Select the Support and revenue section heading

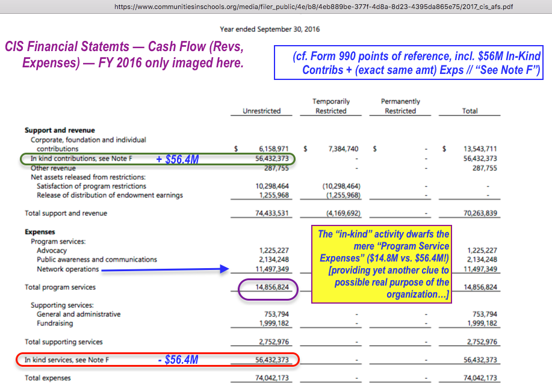tap(60, 130)
